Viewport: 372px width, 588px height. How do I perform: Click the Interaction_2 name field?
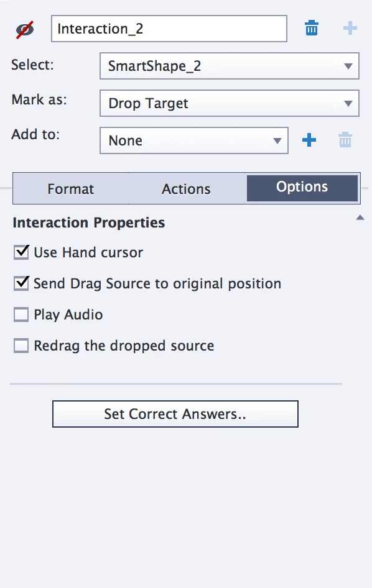coord(169,29)
